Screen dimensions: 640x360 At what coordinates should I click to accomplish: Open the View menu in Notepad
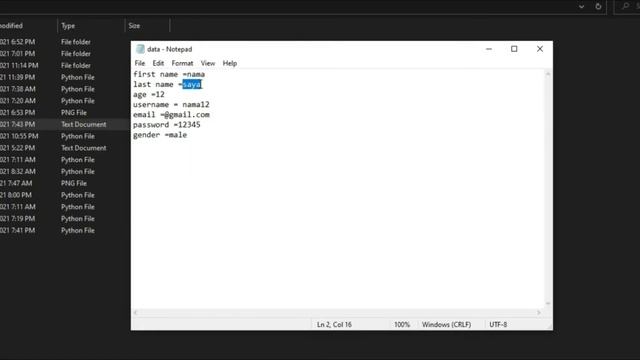(x=208, y=63)
